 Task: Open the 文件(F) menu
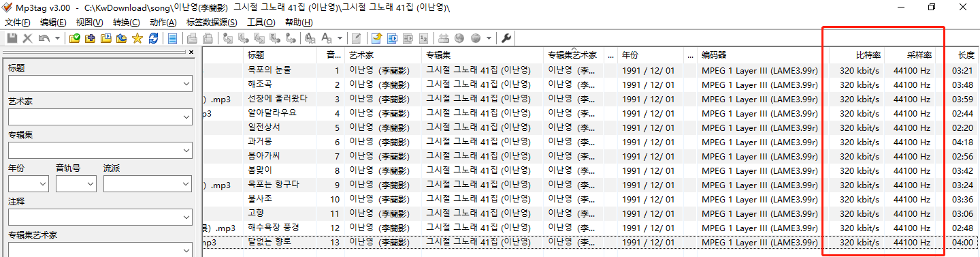pos(18,22)
